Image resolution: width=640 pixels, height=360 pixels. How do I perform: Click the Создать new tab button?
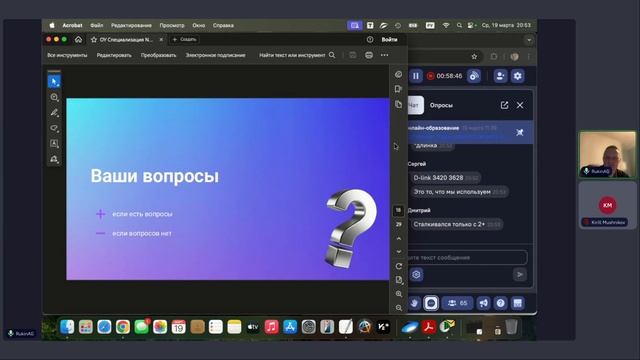click(x=184, y=40)
